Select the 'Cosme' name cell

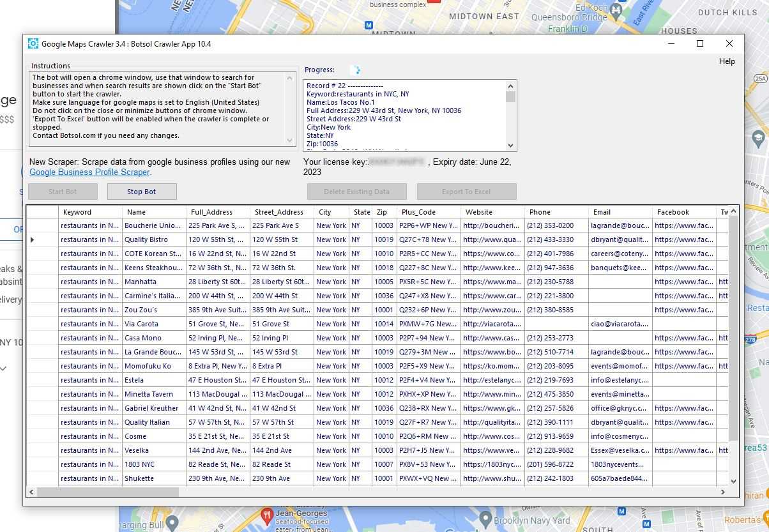click(x=155, y=436)
